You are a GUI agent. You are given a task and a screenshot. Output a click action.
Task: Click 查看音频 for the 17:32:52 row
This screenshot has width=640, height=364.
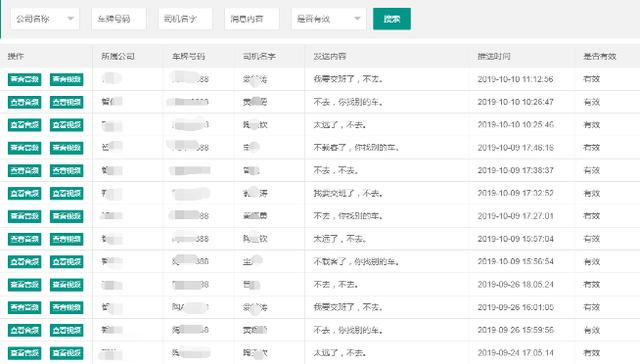(x=24, y=193)
